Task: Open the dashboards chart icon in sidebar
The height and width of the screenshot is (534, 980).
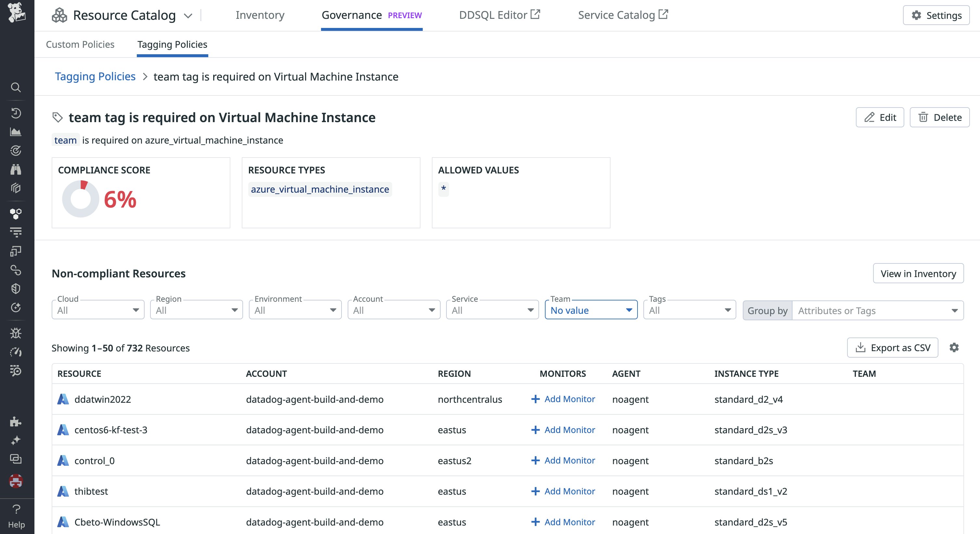Action: (x=16, y=132)
